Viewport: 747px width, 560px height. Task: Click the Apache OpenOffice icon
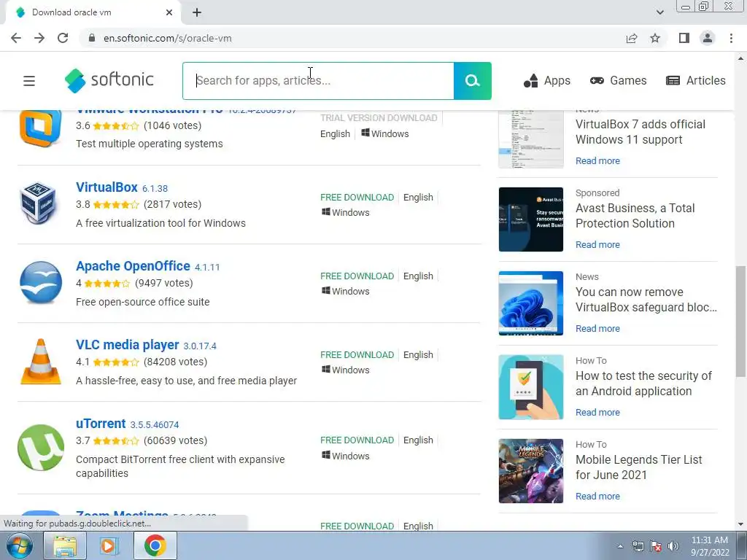(x=41, y=282)
